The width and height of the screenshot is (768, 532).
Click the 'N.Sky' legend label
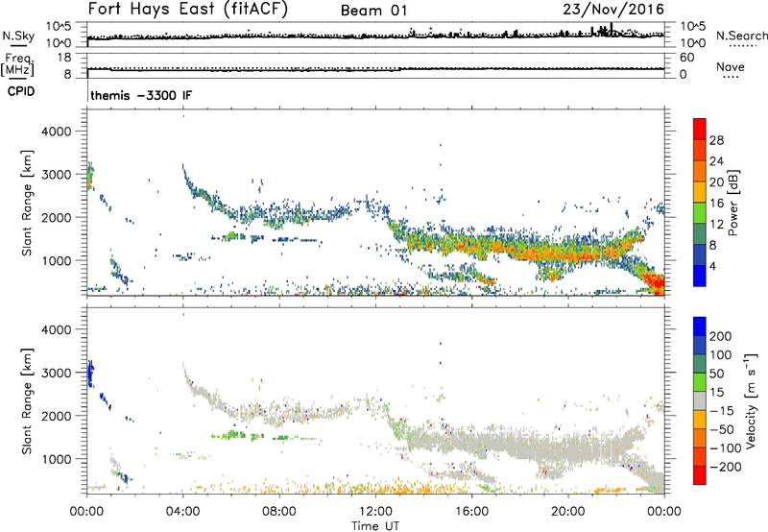18,36
